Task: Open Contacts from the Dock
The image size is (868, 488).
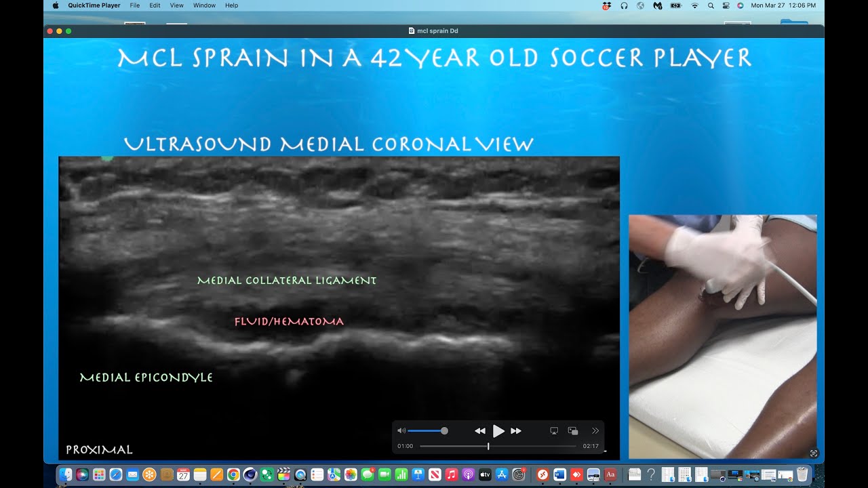Action: [x=166, y=474]
